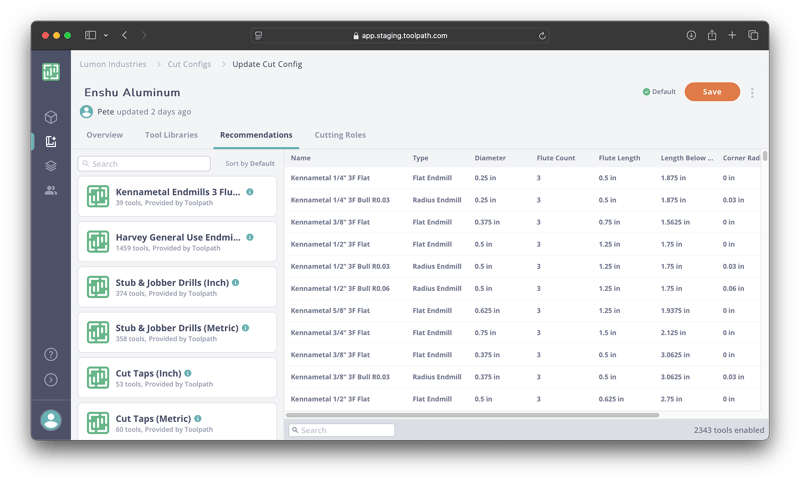Click info icon on Stub & Jobber Drills (Metric)
Screen dimensions: 800x481
245,328
